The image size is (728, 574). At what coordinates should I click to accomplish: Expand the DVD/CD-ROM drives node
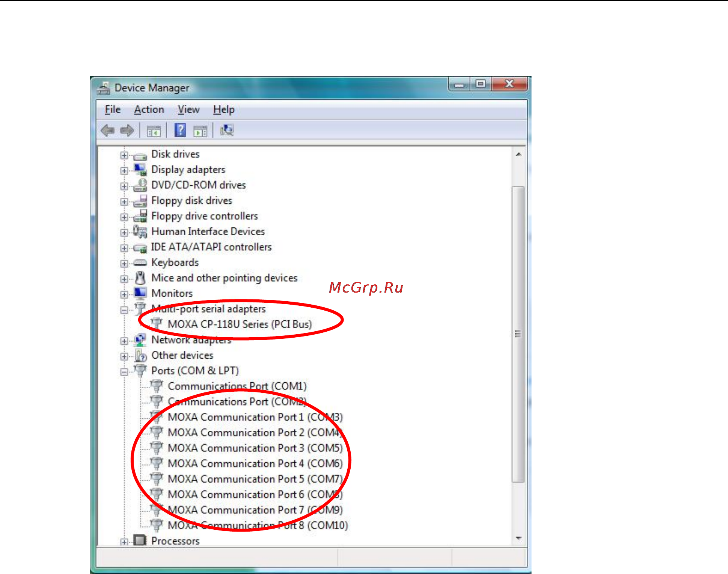click(124, 186)
